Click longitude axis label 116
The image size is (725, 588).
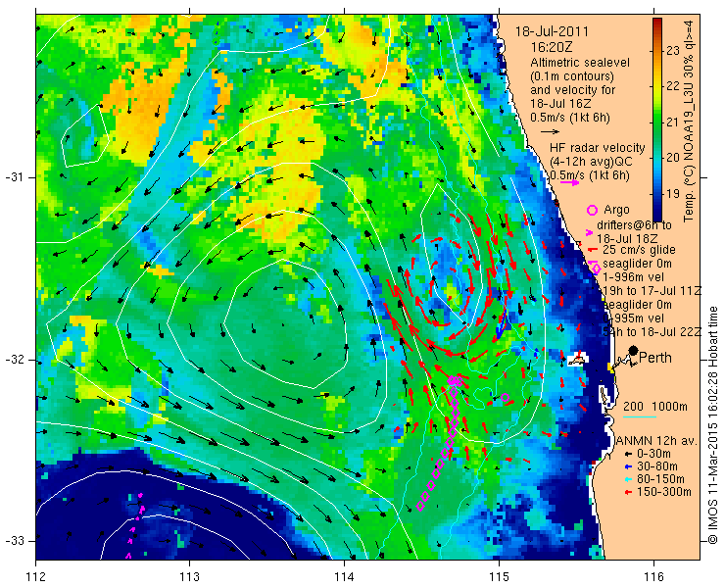[x=653, y=576]
